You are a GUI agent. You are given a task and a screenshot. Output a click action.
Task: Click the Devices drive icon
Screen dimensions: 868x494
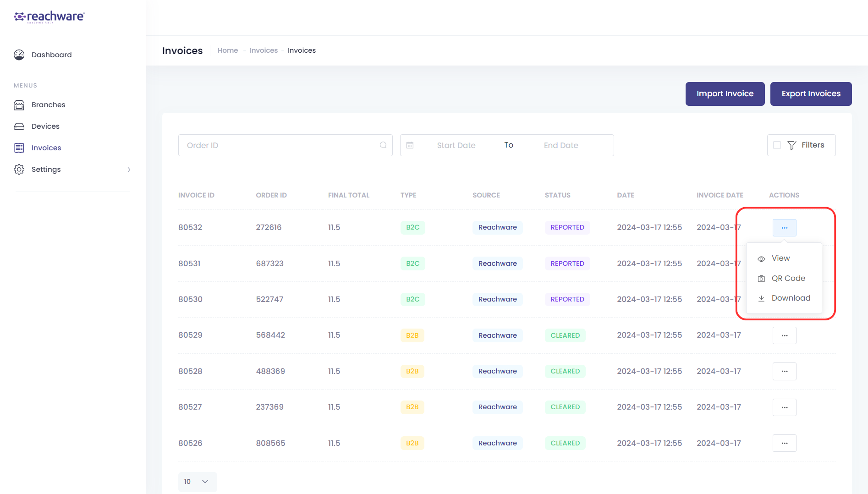19,126
